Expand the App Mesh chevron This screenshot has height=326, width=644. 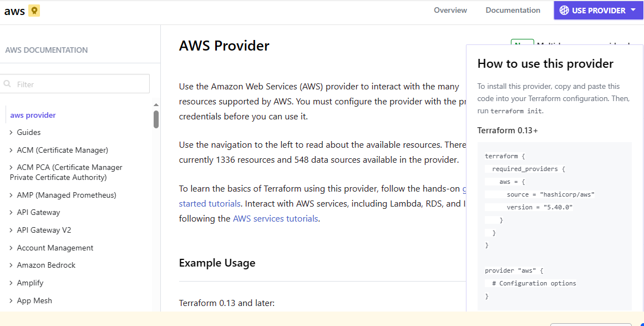tap(11, 300)
